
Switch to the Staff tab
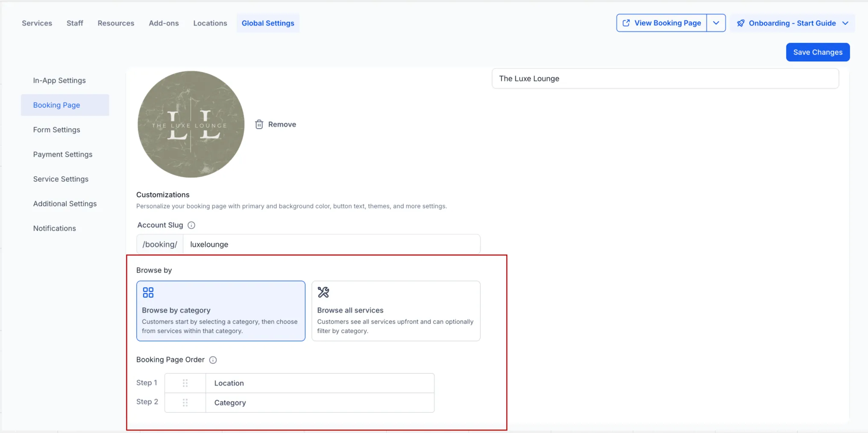click(x=75, y=23)
